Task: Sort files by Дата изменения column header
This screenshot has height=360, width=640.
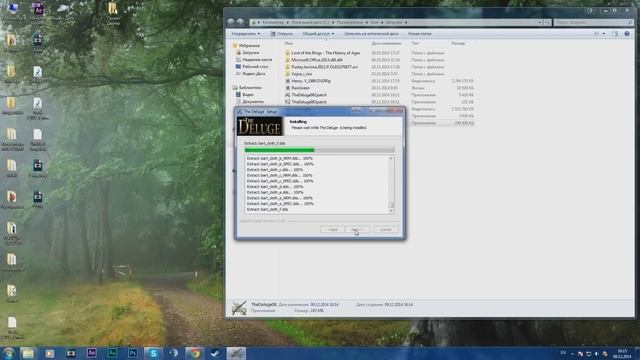Action: coord(386,43)
